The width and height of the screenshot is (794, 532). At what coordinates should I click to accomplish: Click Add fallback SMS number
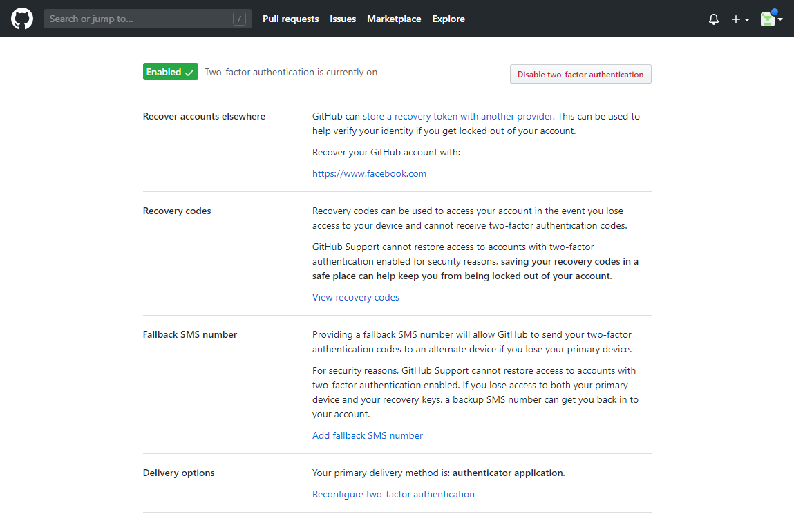[x=368, y=435]
